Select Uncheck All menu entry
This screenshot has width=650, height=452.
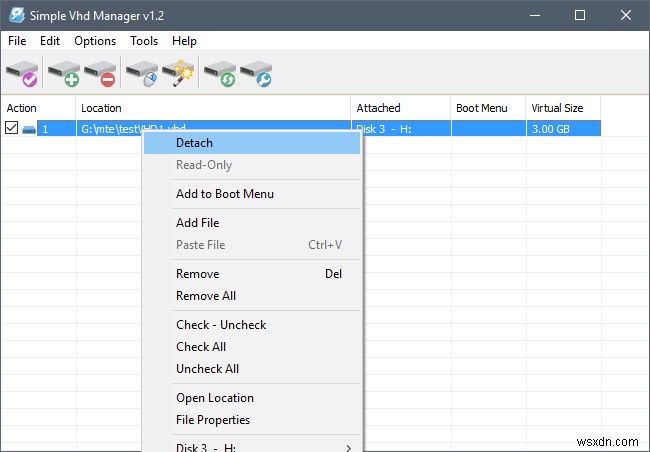252,369
